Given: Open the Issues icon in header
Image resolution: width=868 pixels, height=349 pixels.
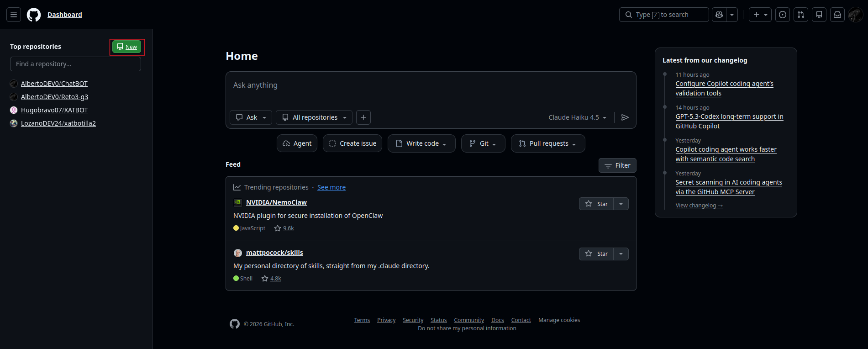Looking at the screenshot, I should [783, 15].
